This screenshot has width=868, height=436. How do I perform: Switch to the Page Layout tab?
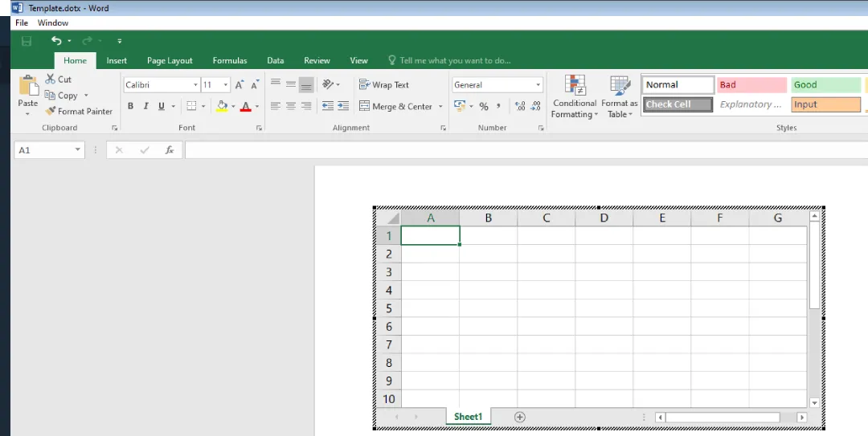(x=170, y=60)
